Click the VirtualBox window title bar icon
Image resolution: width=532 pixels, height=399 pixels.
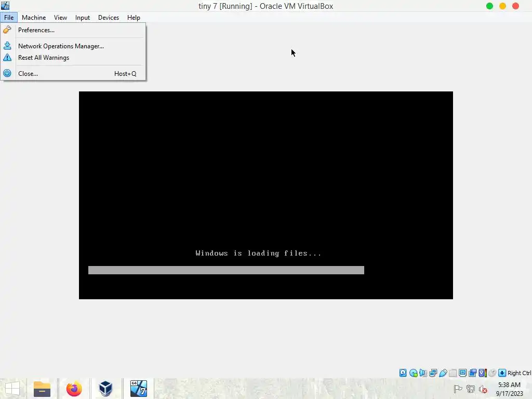[5, 5]
